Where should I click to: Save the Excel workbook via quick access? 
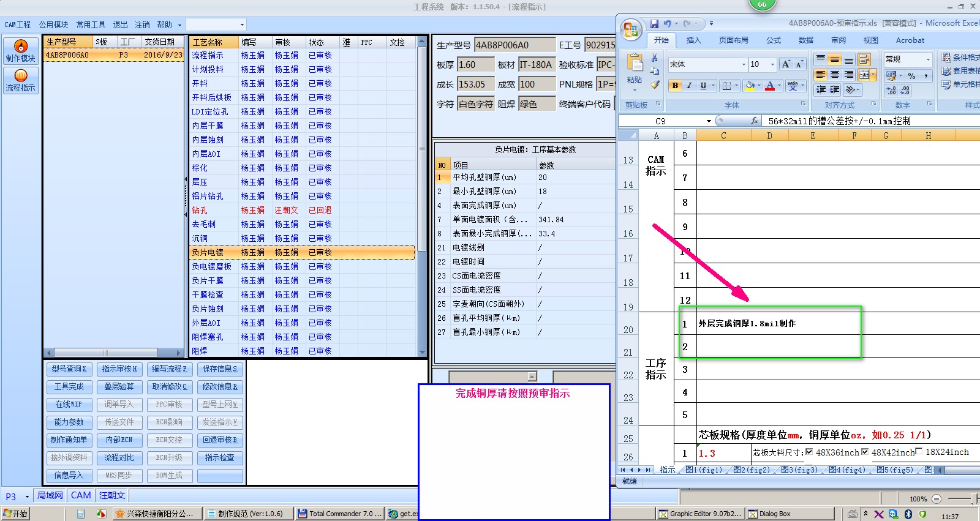pos(654,23)
